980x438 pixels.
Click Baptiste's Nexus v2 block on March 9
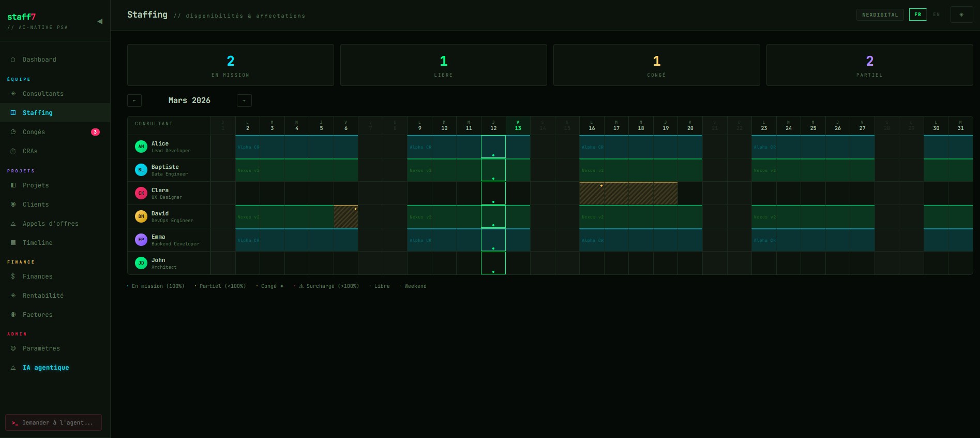(419, 170)
